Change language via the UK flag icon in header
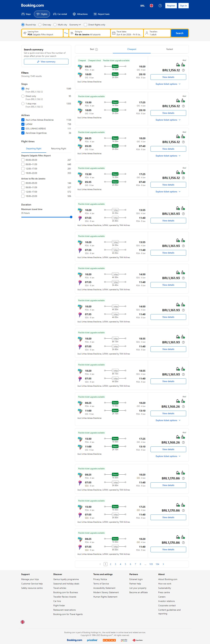This screenshot has width=210, height=644. click(x=151, y=6)
